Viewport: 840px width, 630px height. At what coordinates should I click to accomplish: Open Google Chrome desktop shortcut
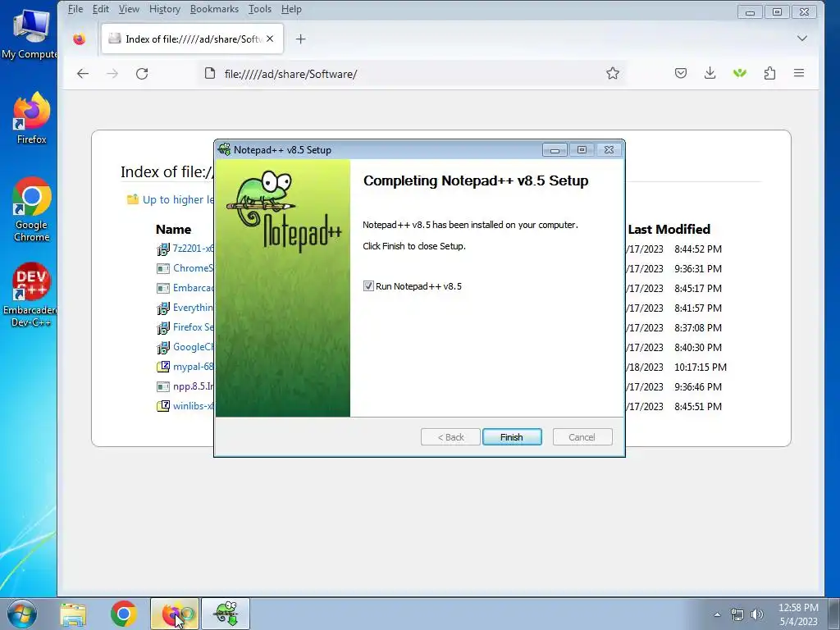pos(32,210)
